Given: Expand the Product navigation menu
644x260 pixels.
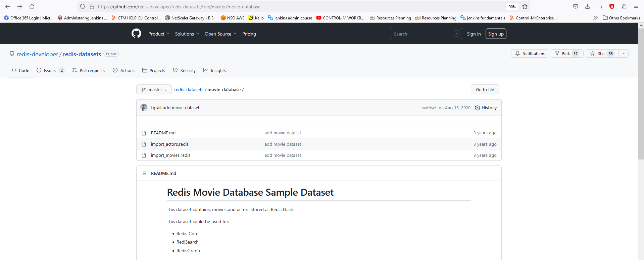Looking at the screenshot, I should pos(159,34).
